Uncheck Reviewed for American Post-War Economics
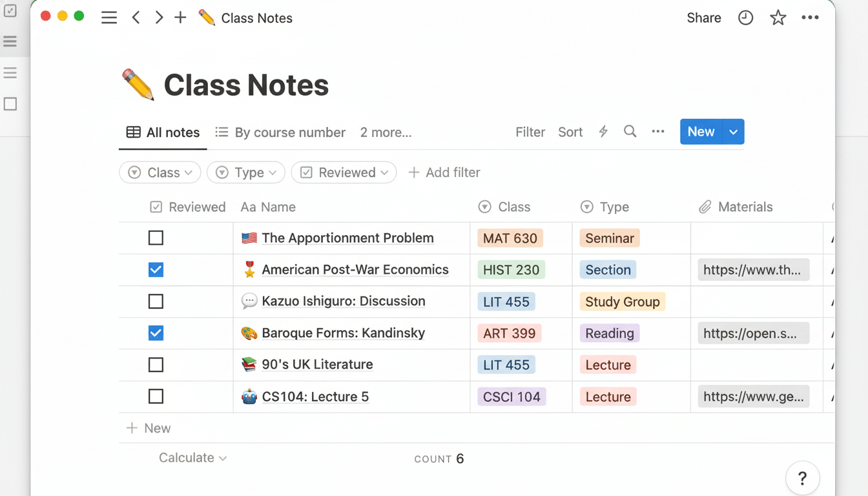The width and height of the screenshot is (868, 496). 156,269
